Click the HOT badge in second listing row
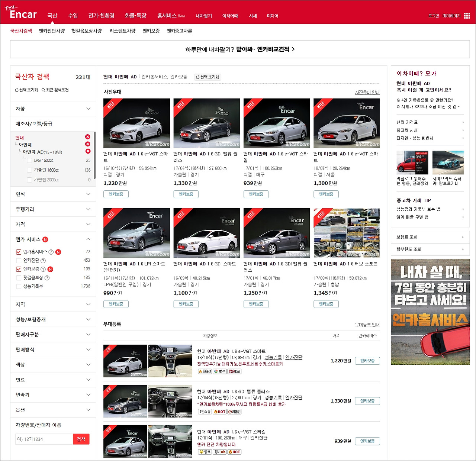Screen dimensions: 476x461 click(x=219, y=412)
